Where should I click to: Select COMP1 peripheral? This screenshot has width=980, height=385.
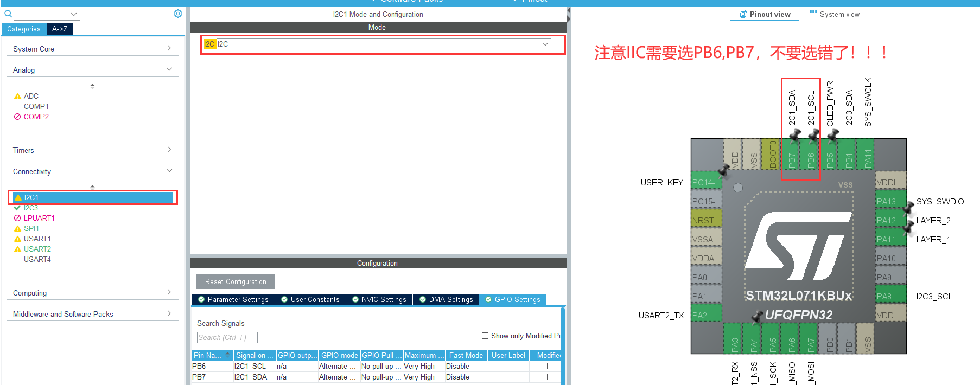pos(36,106)
